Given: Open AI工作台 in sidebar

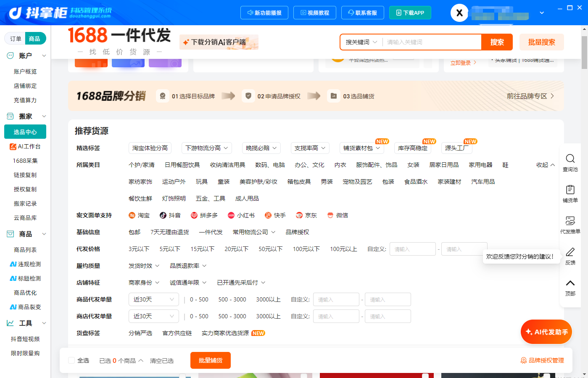Looking at the screenshot, I should 25,146.
